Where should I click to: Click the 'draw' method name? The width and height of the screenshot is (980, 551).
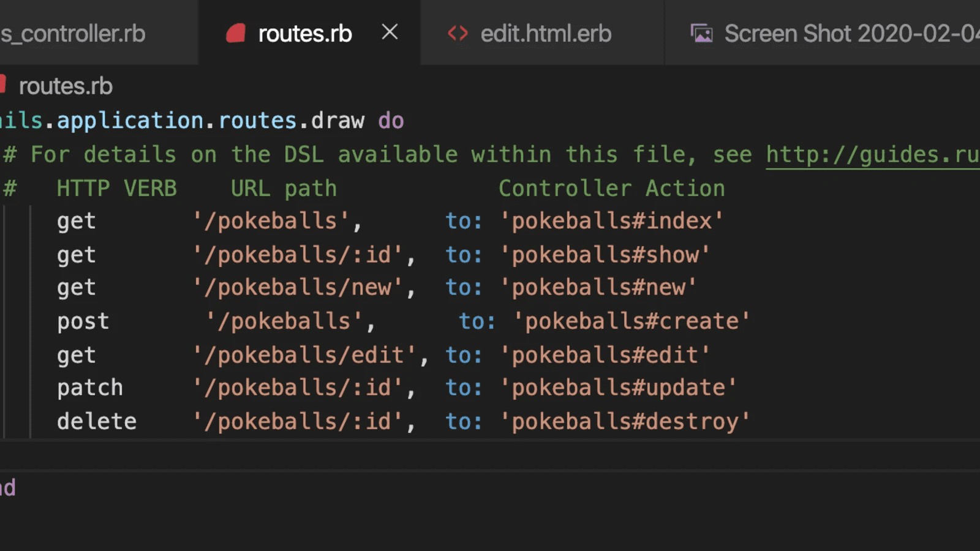coord(337,121)
